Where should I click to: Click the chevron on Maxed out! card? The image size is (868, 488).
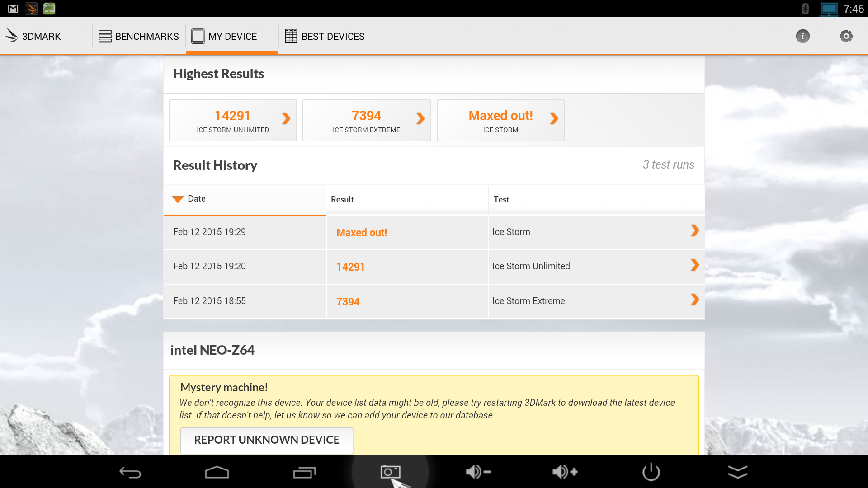point(554,118)
